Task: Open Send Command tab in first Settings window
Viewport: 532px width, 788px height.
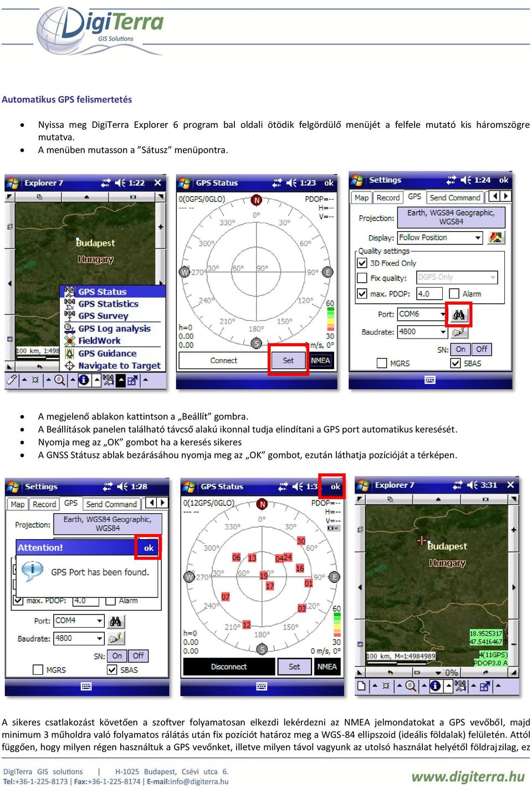Action: (455, 197)
